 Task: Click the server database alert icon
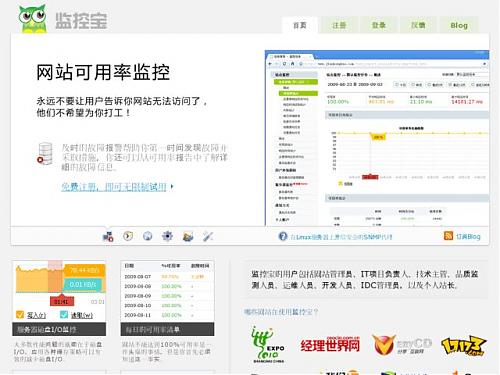pyautogui.click(x=45, y=154)
